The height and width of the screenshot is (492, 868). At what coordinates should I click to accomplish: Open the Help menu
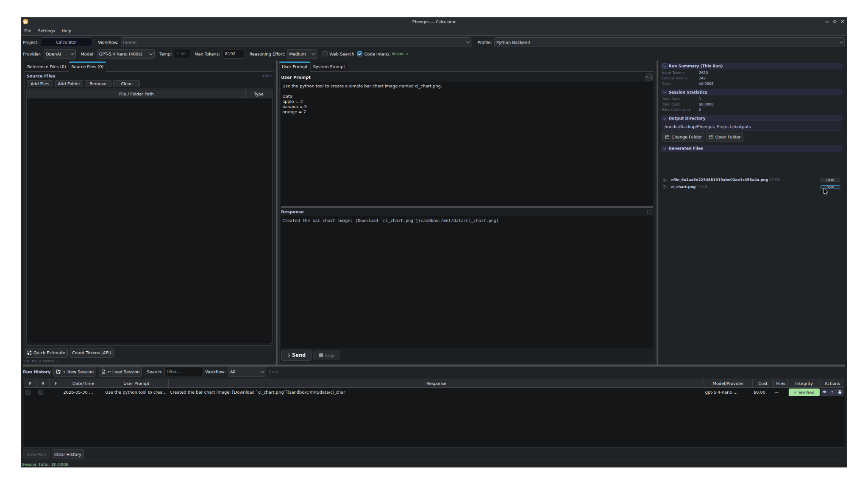coord(66,31)
